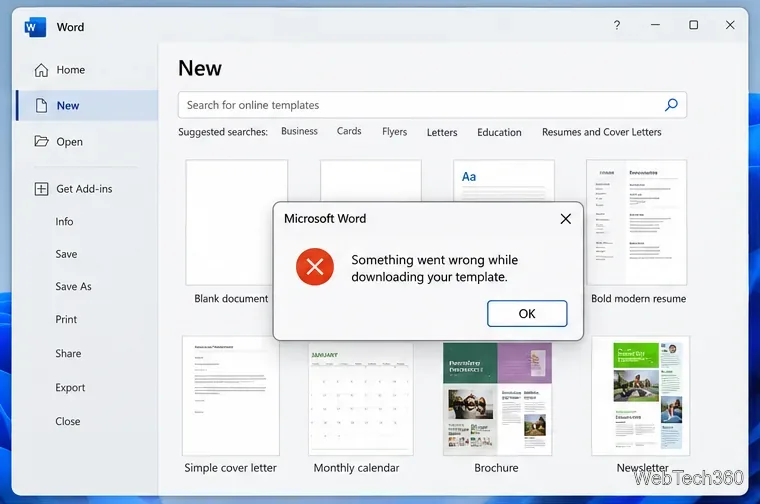Choose Close in the sidebar
This screenshot has width=760, height=504.
67,421
